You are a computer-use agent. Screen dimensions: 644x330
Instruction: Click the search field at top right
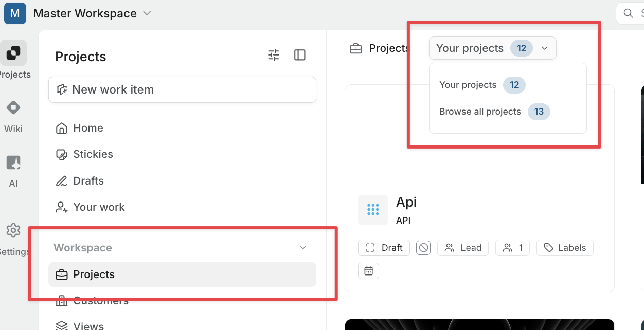tap(630, 13)
